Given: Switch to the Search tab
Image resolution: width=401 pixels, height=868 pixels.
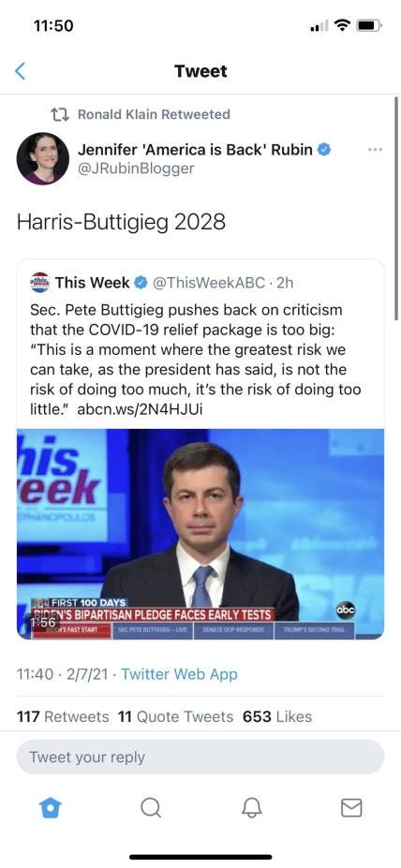Looking at the screenshot, I should 150,808.
